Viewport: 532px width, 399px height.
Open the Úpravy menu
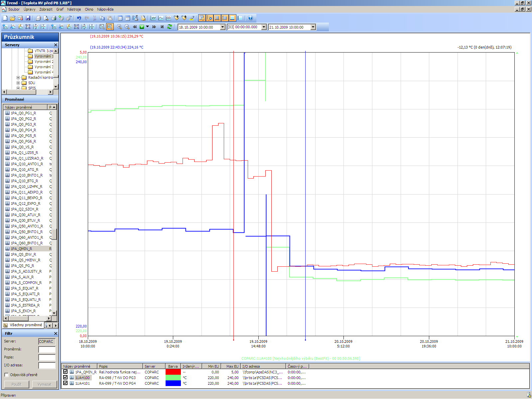pos(29,9)
